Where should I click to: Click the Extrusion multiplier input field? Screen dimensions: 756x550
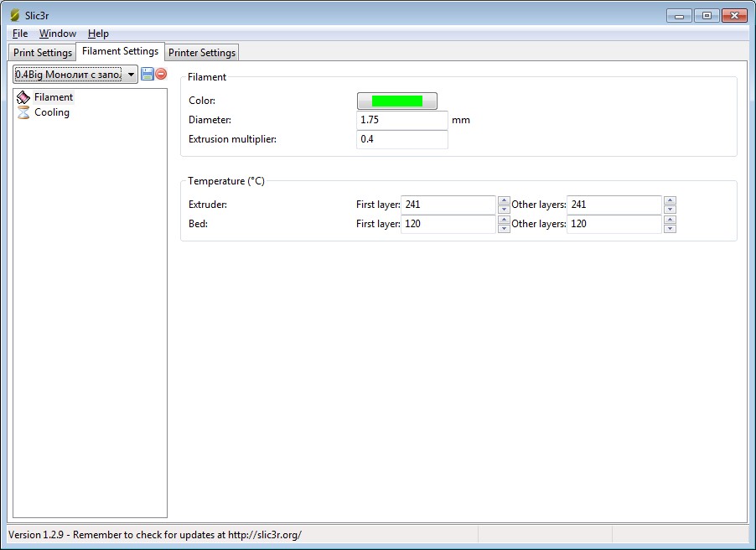[x=401, y=139]
